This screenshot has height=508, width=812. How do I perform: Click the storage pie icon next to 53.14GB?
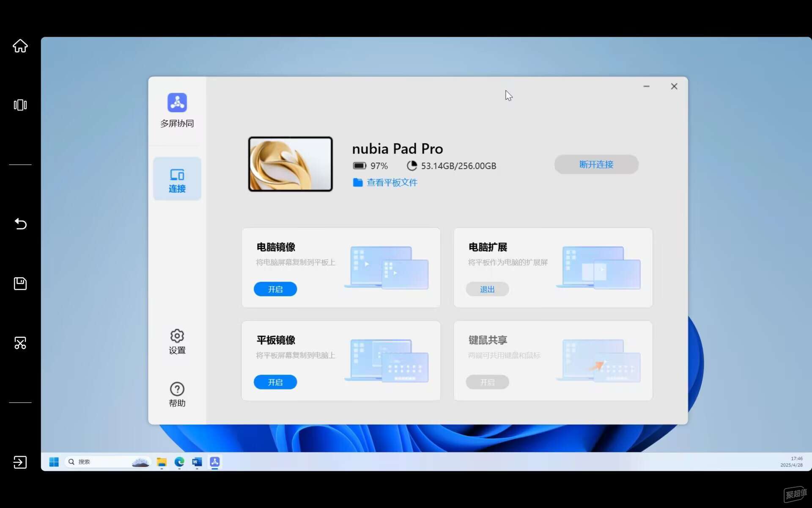point(411,166)
